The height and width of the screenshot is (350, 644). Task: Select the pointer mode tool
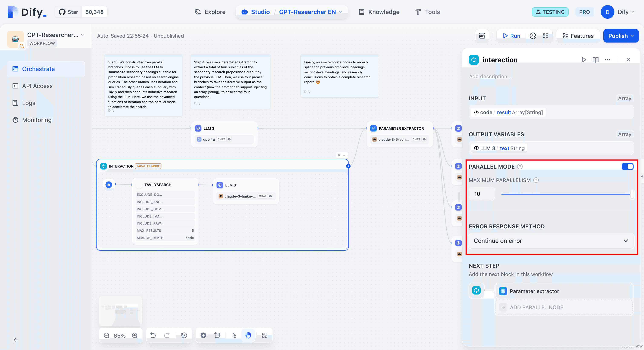234,335
